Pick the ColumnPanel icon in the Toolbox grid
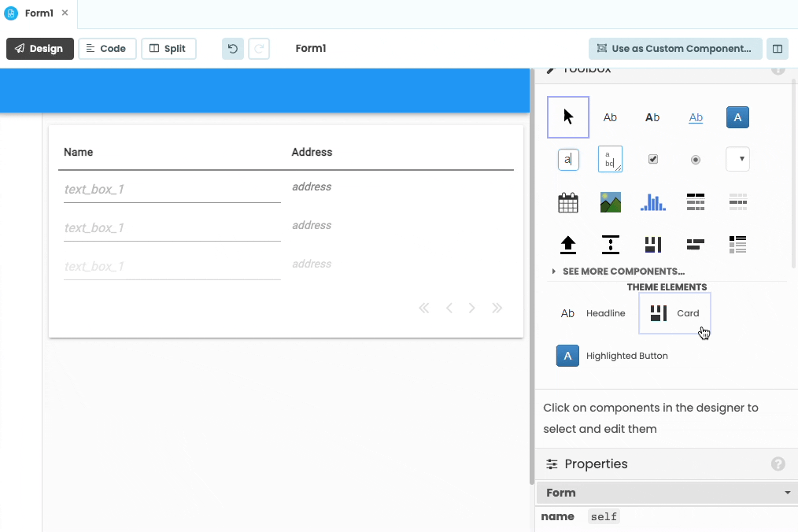 pyautogui.click(x=653, y=245)
